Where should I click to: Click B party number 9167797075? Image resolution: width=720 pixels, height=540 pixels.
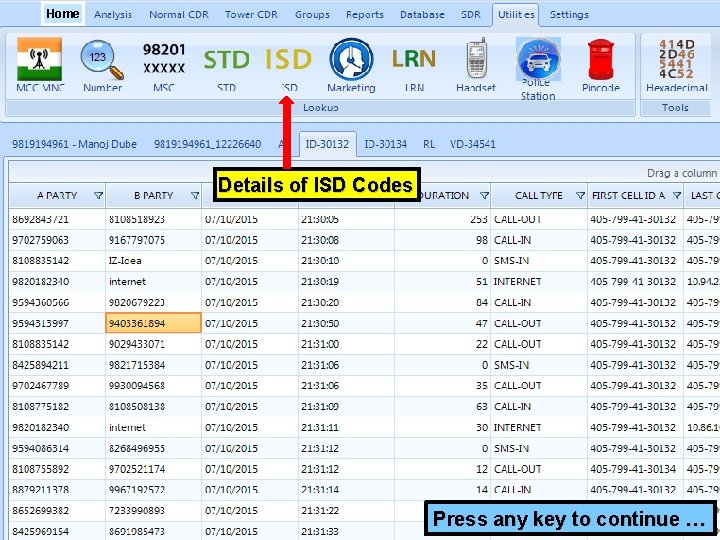click(153, 240)
